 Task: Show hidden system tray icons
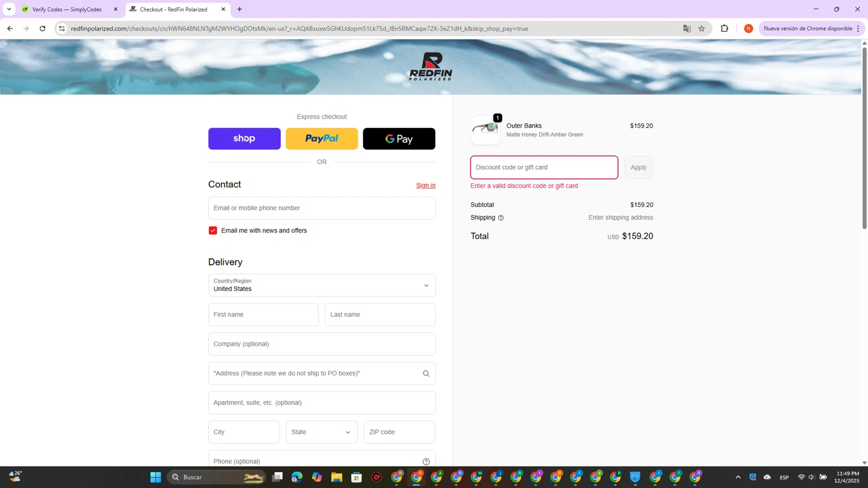coord(738,477)
